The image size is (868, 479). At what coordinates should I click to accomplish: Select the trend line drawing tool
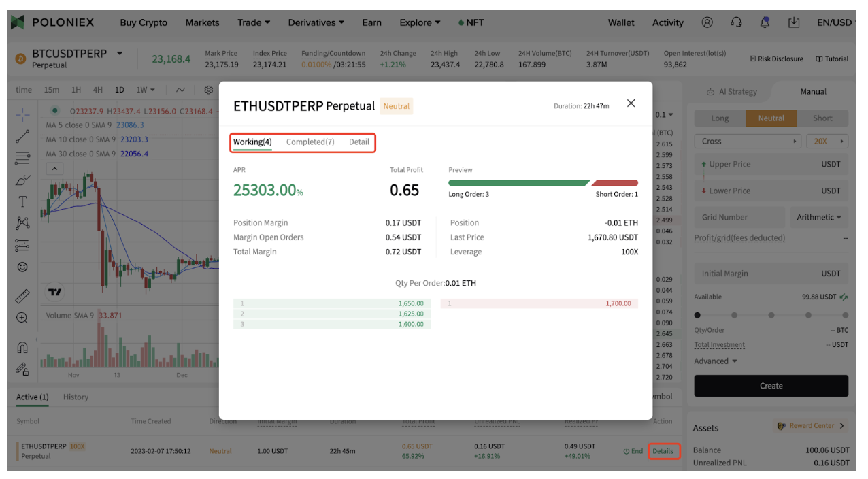click(x=22, y=136)
